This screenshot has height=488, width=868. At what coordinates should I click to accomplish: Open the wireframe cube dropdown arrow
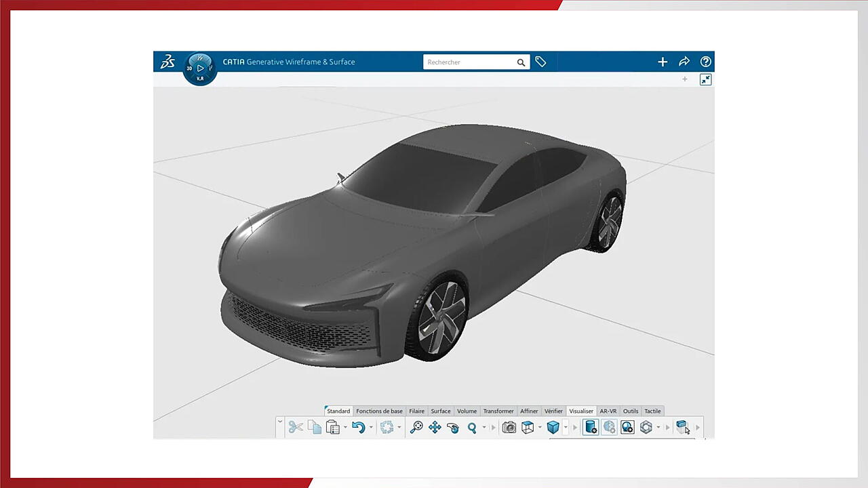(x=540, y=427)
